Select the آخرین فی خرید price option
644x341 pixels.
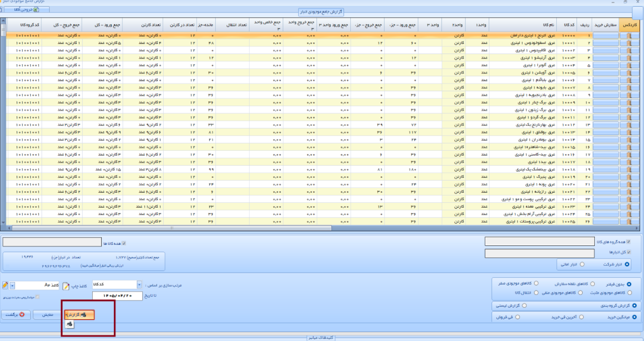click(581, 317)
